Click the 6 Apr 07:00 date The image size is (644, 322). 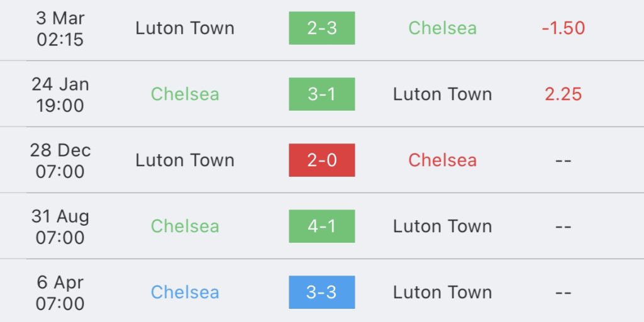60,292
